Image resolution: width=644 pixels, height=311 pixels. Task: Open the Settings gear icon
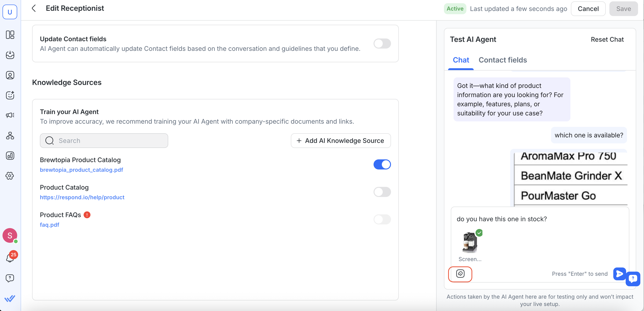tap(10, 176)
